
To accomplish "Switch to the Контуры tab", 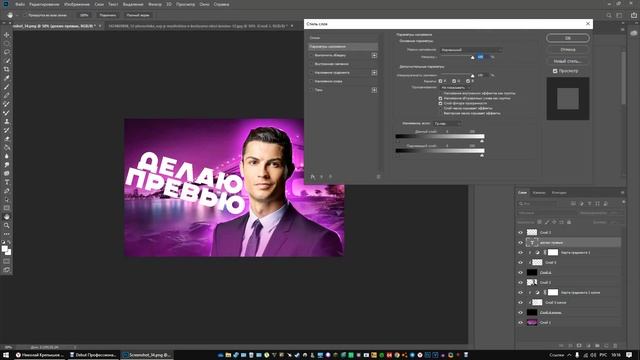I will (x=559, y=193).
